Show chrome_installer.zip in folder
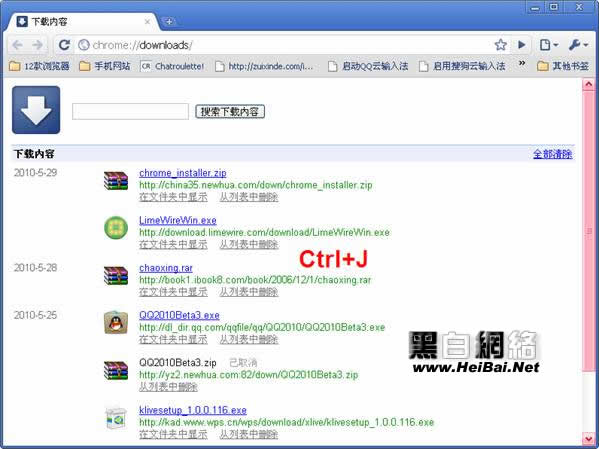This screenshot has width=599, height=449. click(x=173, y=197)
